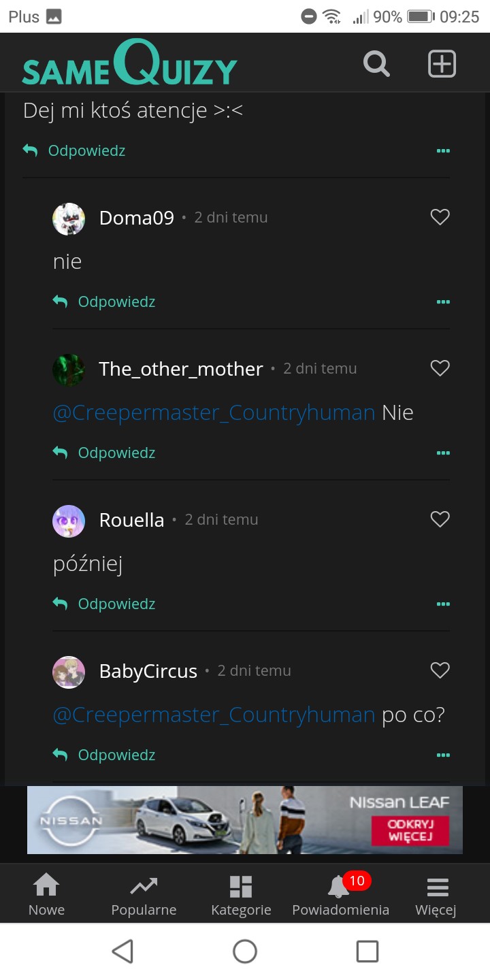This screenshot has height=980, width=490.
Task: Tap the plus add-content icon
Action: click(x=442, y=64)
